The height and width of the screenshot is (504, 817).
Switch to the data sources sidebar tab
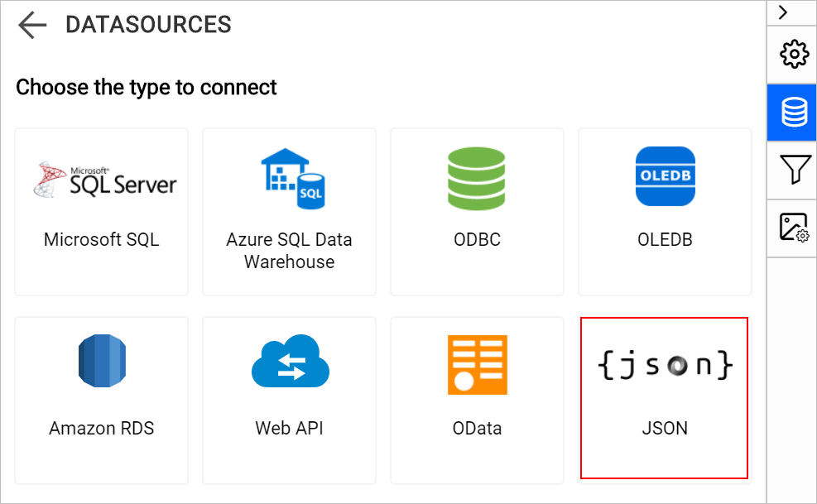click(792, 112)
